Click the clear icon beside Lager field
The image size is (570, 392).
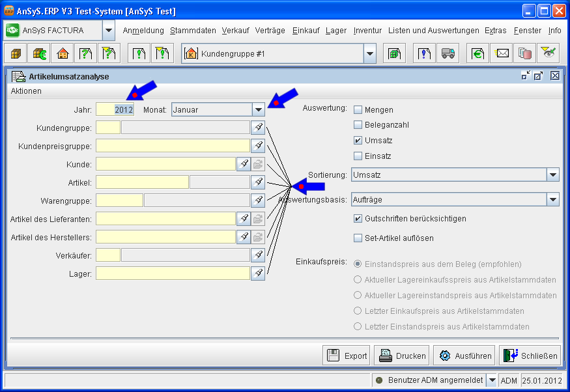(258, 273)
